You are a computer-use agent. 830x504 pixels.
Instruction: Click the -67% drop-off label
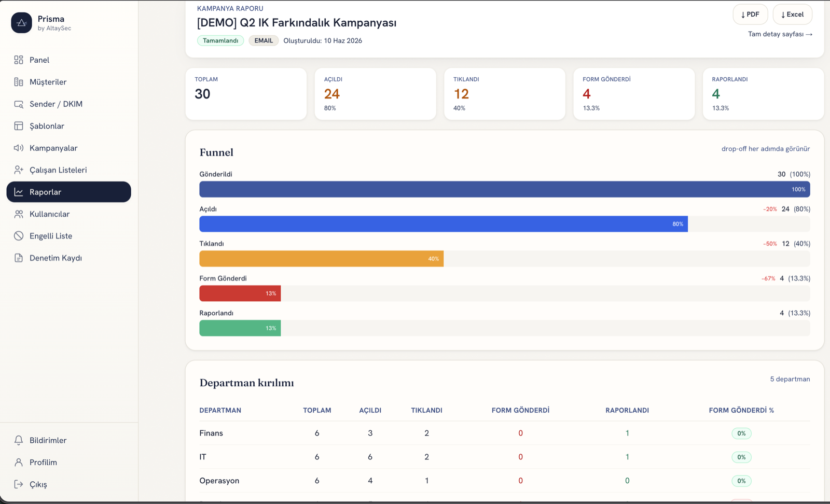click(x=768, y=278)
